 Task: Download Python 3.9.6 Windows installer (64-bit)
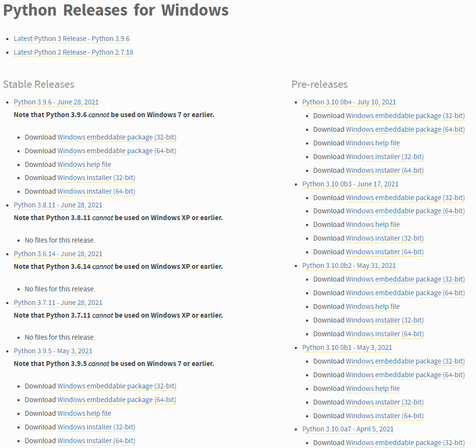[x=96, y=191]
